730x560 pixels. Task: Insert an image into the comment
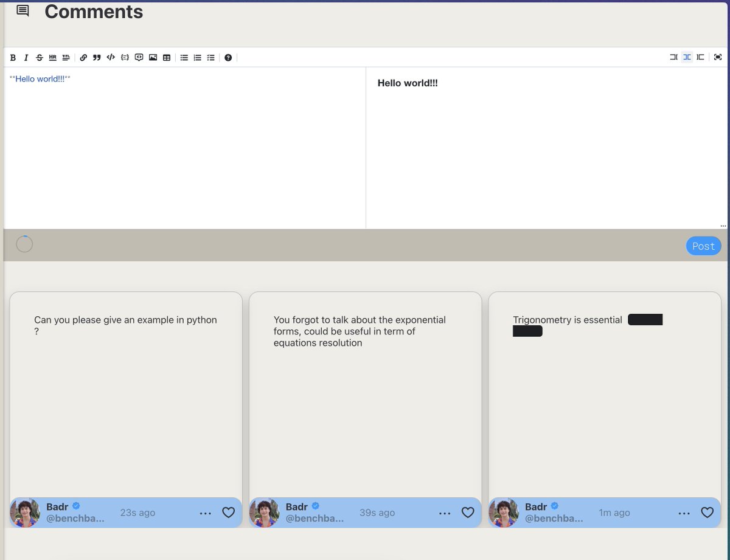pyautogui.click(x=153, y=57)
